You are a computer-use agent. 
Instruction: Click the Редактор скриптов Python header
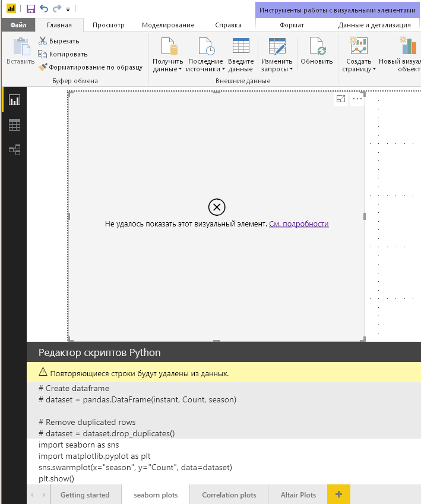[x=100, y=352]
